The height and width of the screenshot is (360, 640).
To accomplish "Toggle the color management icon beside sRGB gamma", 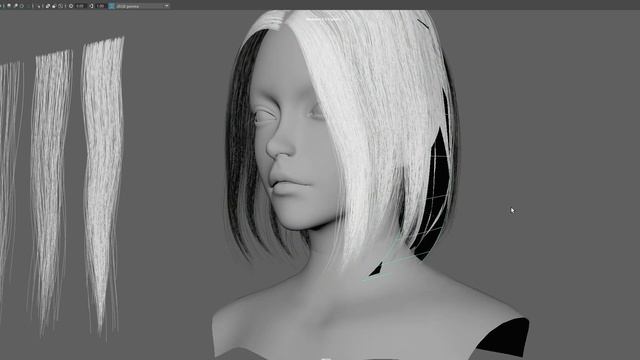I will (111, 6).
